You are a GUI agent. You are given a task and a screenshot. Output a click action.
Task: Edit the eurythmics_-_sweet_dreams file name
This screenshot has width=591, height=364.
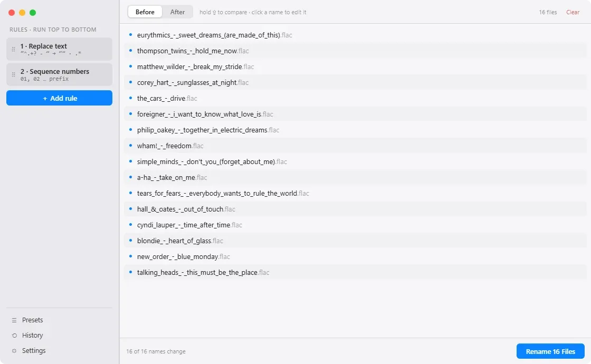click(x=214, y=35)
